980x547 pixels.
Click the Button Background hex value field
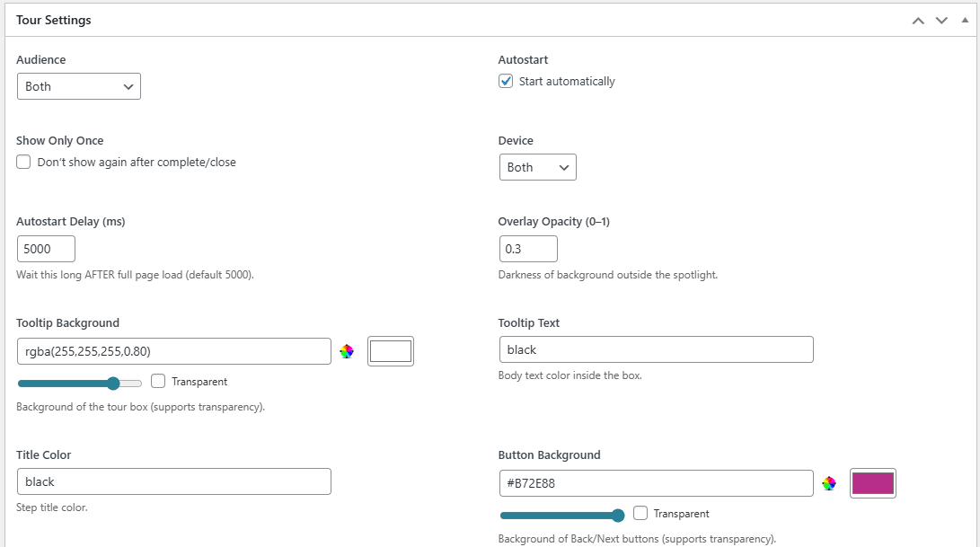coord(656,483)
